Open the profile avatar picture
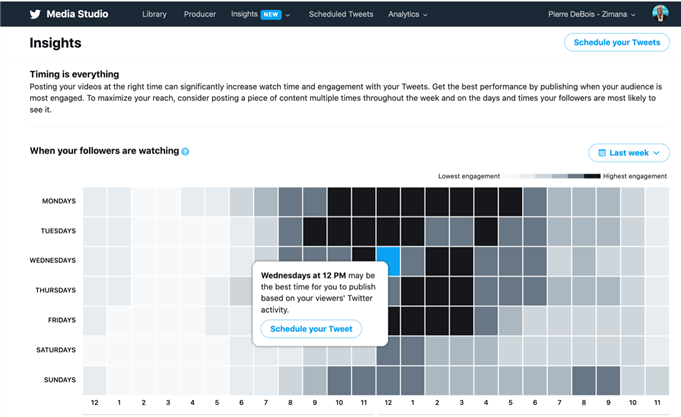The image size is (681, 417). pyautogui.click(x=660, y=14)
